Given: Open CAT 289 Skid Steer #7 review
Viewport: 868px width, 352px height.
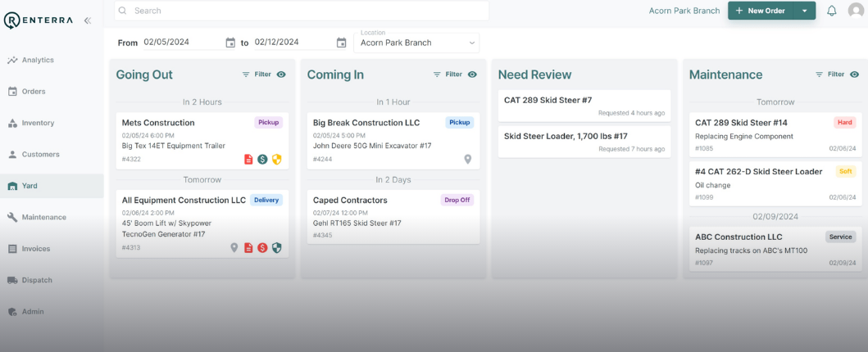Looking at the screenshot, I should (x=584, y=106).
